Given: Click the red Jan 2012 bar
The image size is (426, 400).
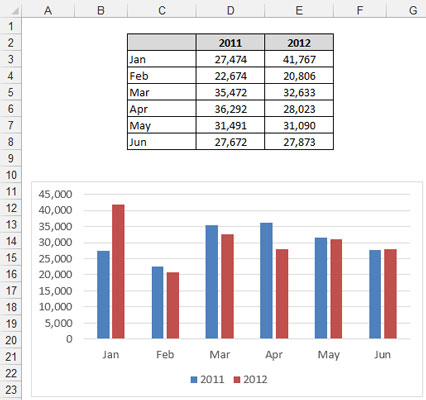Looking at the screenshot, I should (x=118, y=272).
